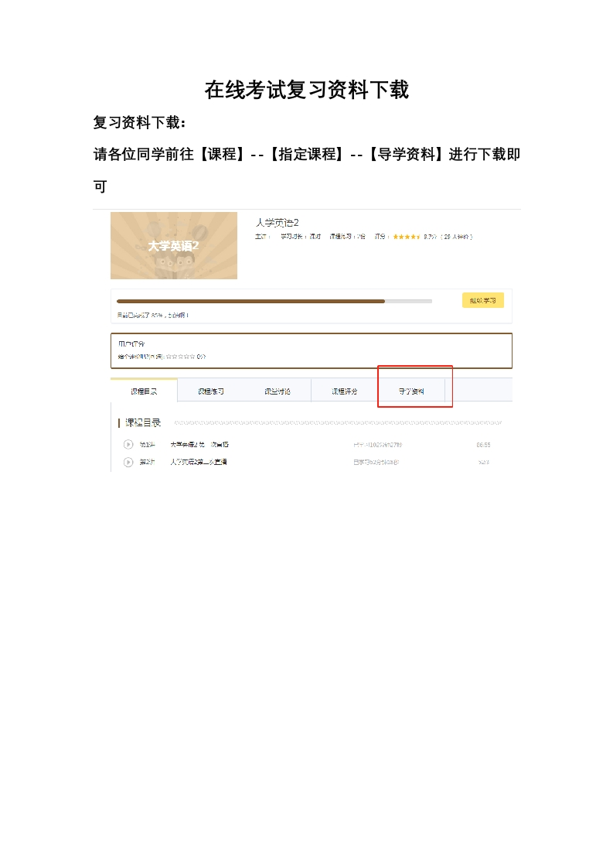Click the 在线考试复习资料下载 document title
Image resolution: width=613 pixels, height=868 pixels.
coord(306,90)
